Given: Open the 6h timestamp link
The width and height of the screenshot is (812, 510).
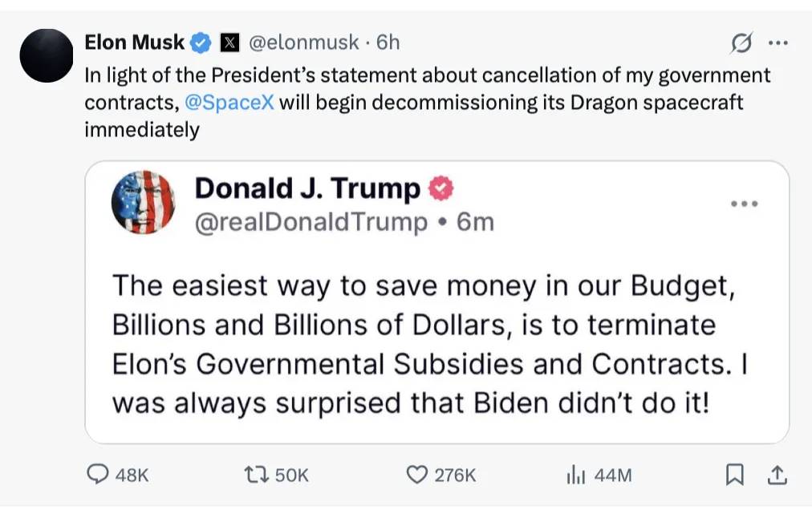Looking at the screenshot, I should (388, 42).
